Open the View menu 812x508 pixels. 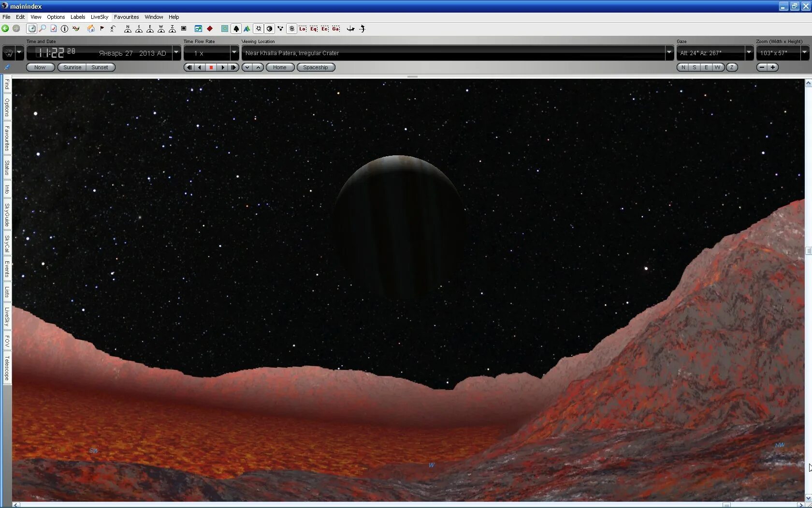point(36,17)
